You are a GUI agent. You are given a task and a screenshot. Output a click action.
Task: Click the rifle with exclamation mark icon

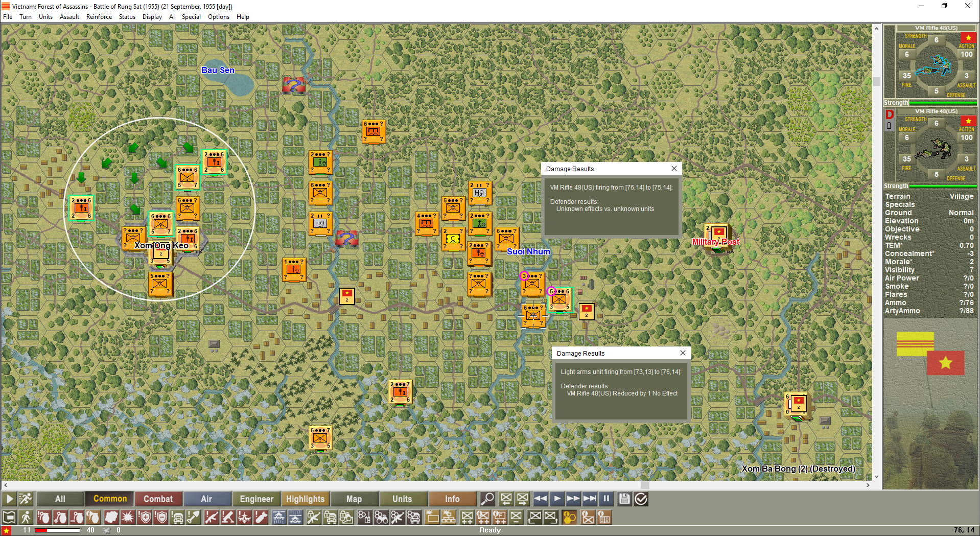pos(211,518)
